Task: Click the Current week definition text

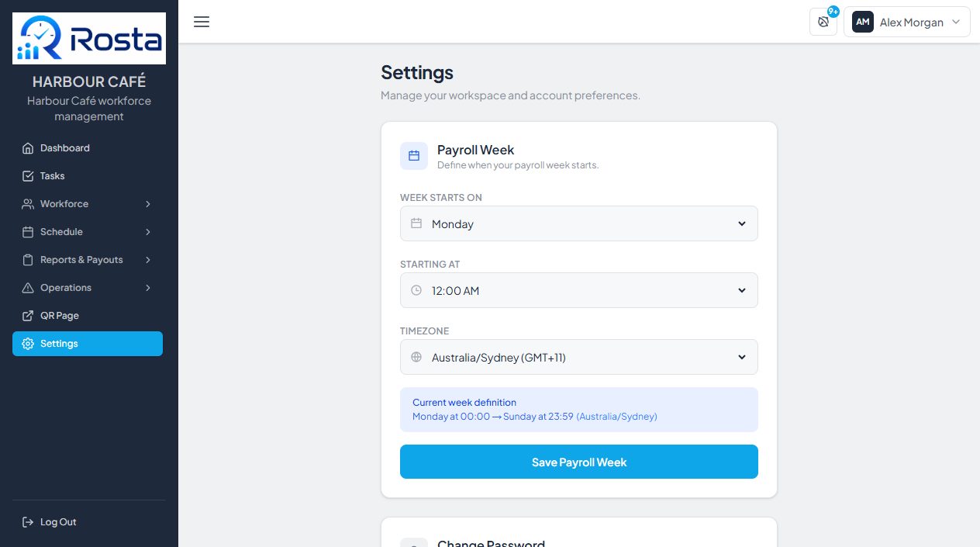Action: point(464,403)
